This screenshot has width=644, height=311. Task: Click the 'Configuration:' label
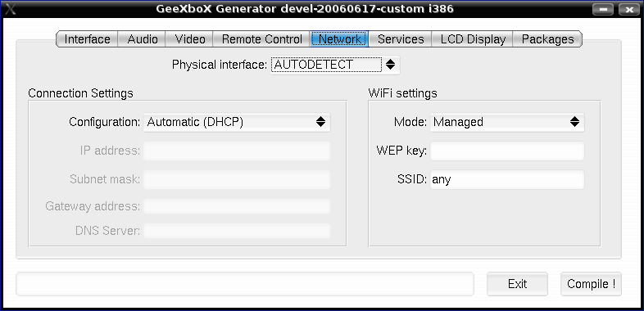105,122
